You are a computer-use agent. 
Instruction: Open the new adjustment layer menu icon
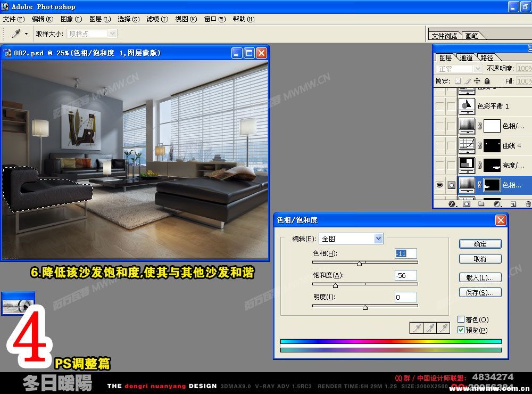[x=497, y=204]
